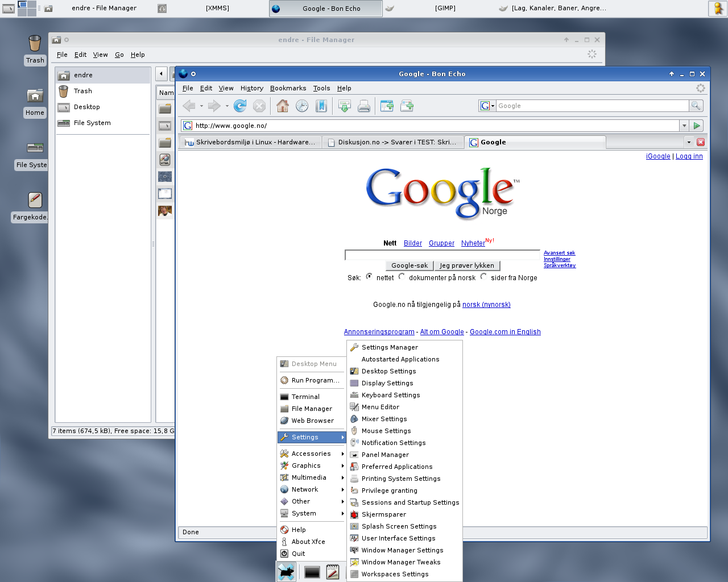Follow the 'Logg inn' link
Viewport: 728px width, 582px height.
[x=689, y=156]
